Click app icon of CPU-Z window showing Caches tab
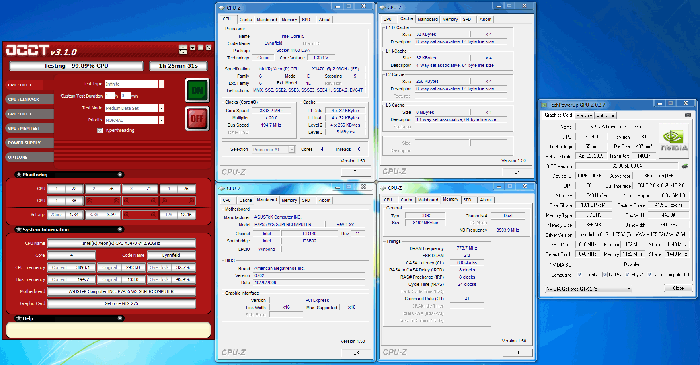Image resolution: width=700 pixels, height=365 pixels. coord(383,8)
